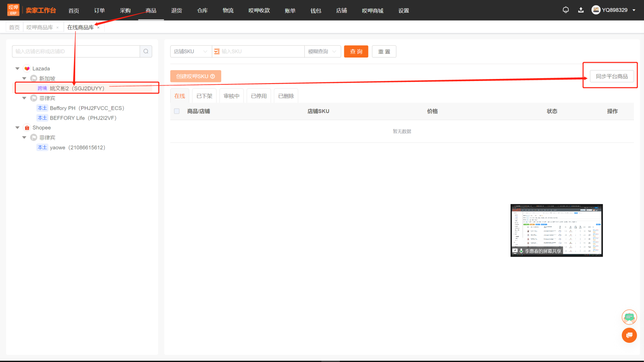Click the upload/export icon in header
The image size is (644, 362).
click(581, 10)
